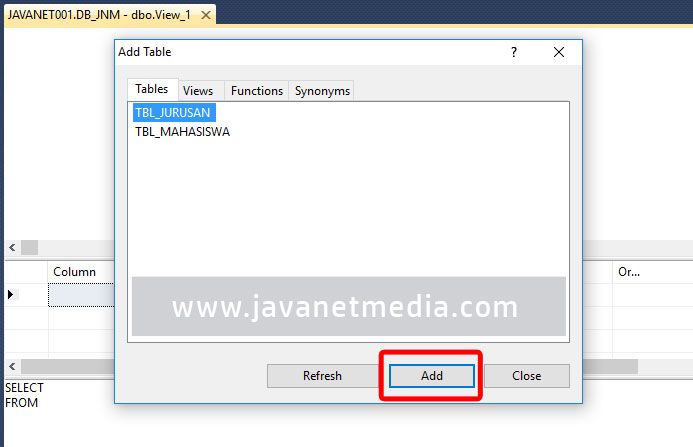This screenshot has width=693, height=447.
Task: Click the first empty Column cell
Action: pyautogui.click(x=81, y=295)
